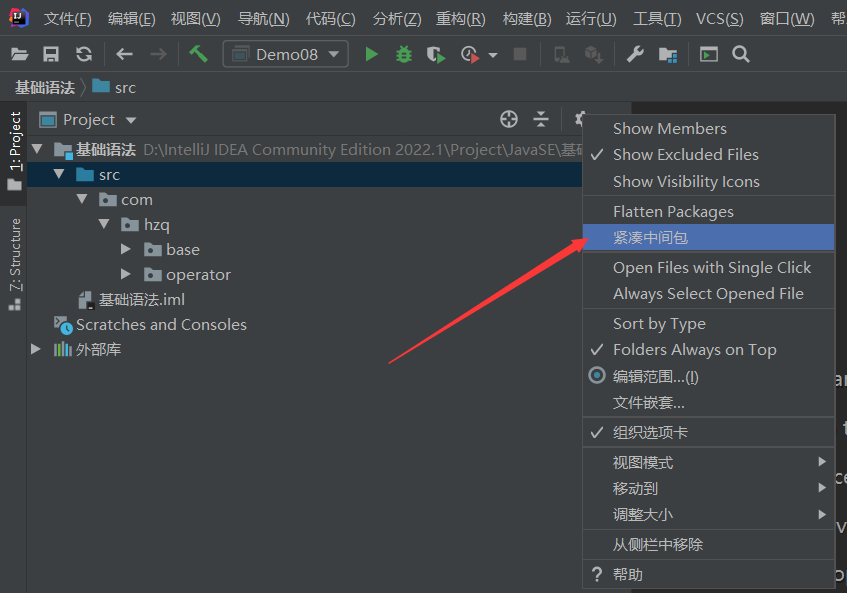Open the 文件(F) menu
The height and width of the screenshot is (593, 847).
coord(68,19)
